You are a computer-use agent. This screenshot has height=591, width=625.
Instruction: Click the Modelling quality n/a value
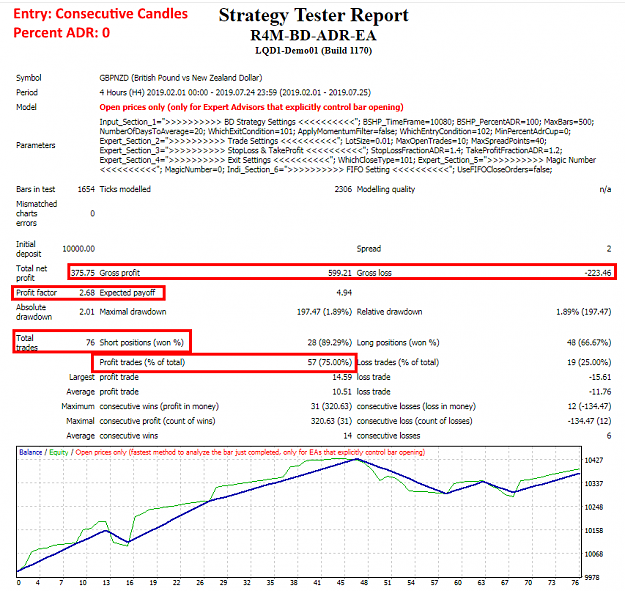[x=605, y=189]
